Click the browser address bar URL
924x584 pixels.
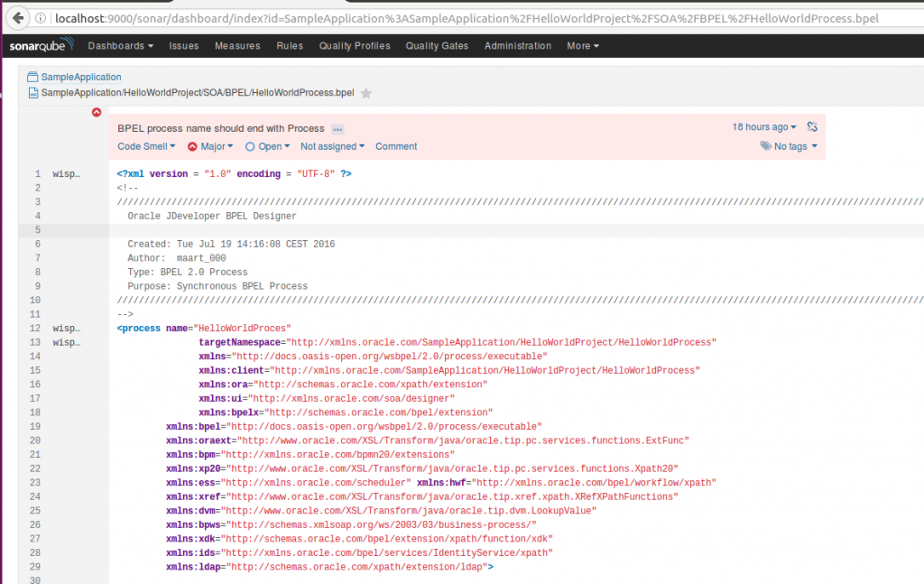tap(451, 18)
